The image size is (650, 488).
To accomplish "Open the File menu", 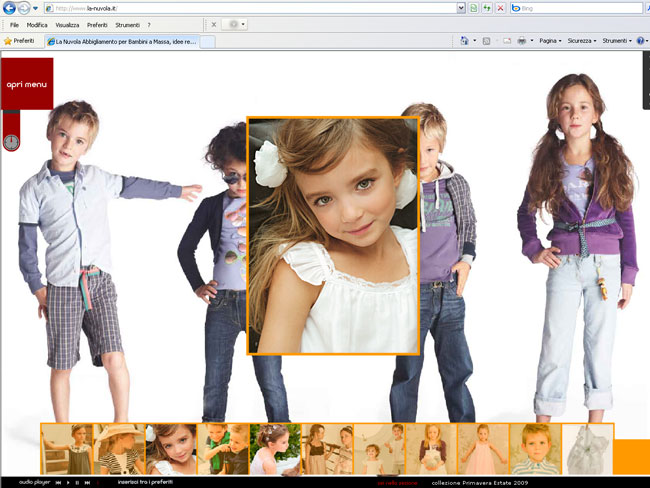I will point(14,25).
